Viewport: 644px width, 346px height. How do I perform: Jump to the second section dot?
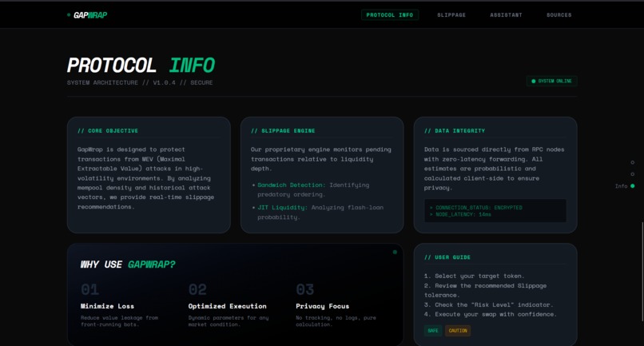(633, 174)
